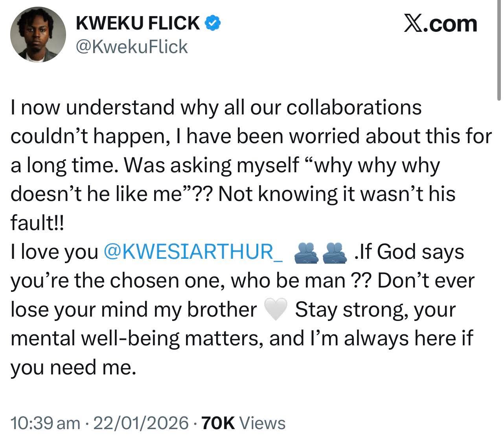Click the @KwekuFlick handle

point(131,47)
